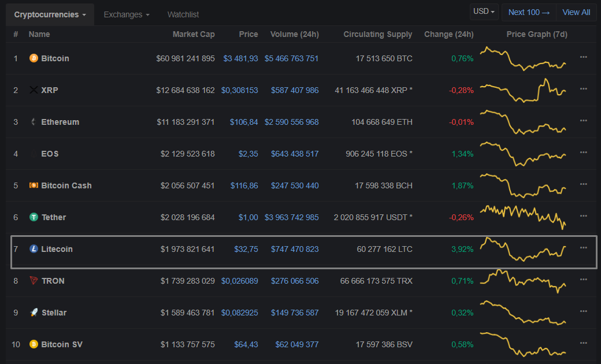The image size is (601, 364).
Task: Open Bitcoin 7d price graph
Action: click(x=523, y=58)
